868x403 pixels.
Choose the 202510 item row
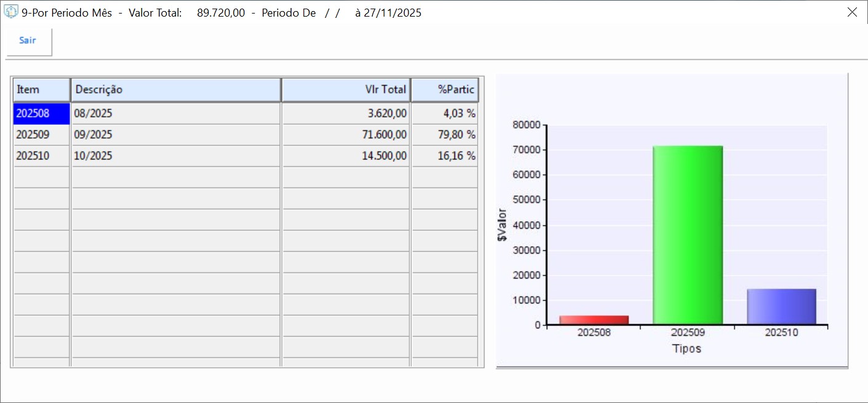tap(41, 156)
